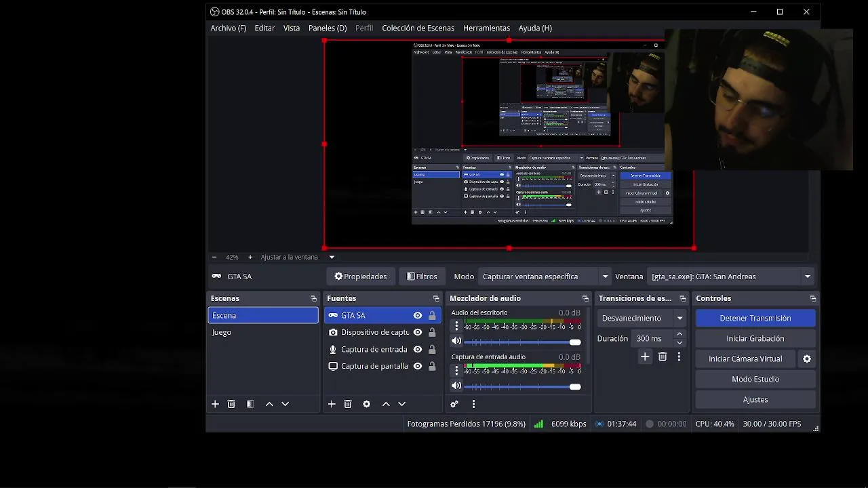868x488 pixels.
Task: Move source up in Fuentes list
Action: pos(386,404)
